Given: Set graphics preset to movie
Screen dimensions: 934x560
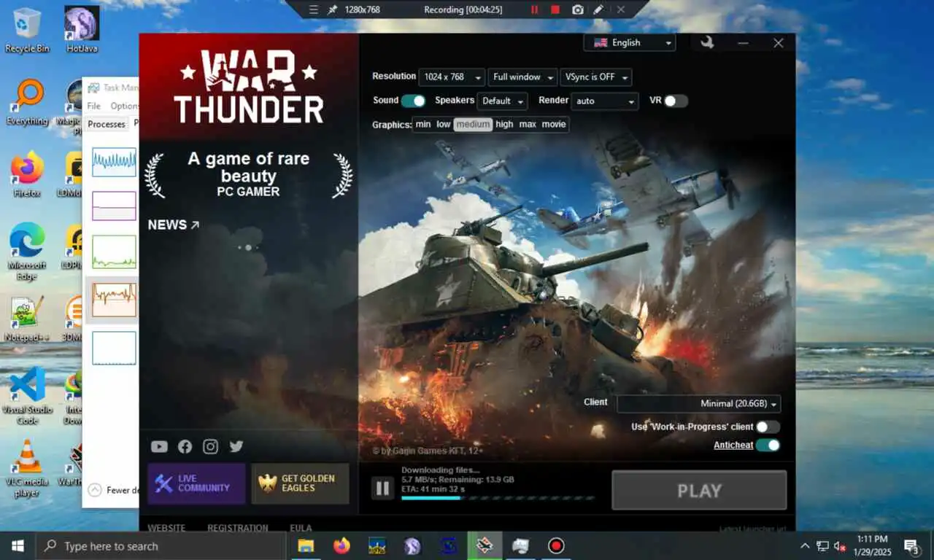Looking at the screenshot, I should (x=554, y=125).
